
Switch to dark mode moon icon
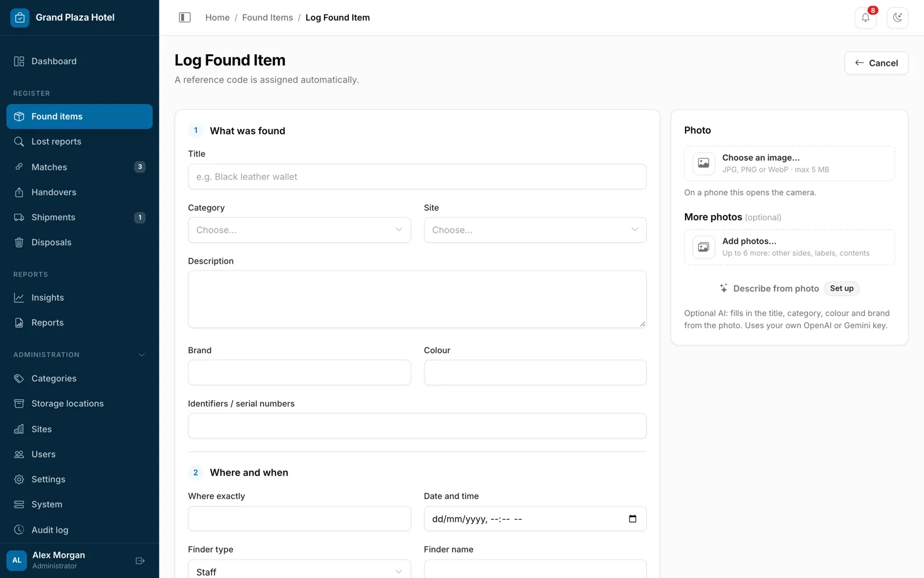[x=897, y=17]
